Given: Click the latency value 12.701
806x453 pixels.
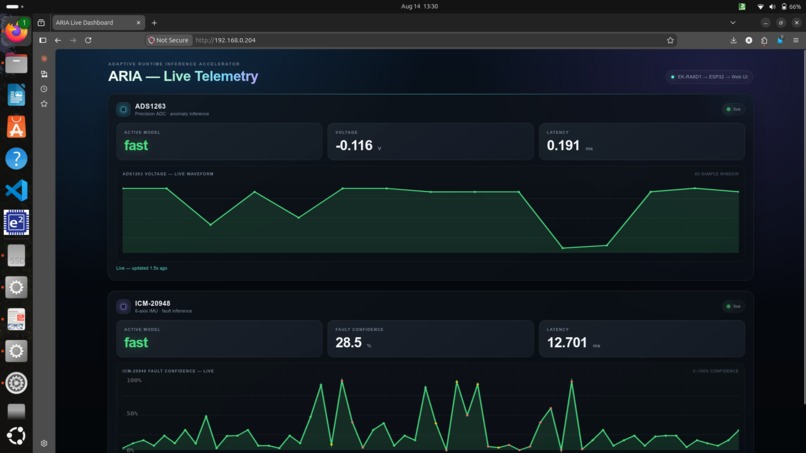Looking at the screenshot, I should click(567, 342).
